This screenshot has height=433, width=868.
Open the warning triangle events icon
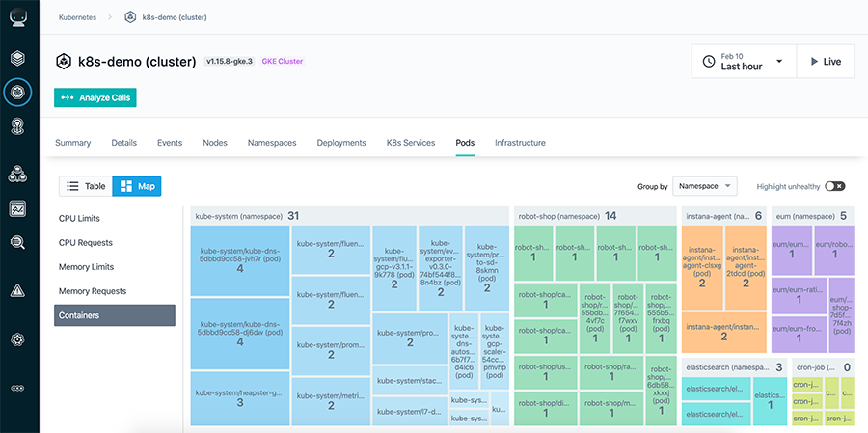[17, 290]
